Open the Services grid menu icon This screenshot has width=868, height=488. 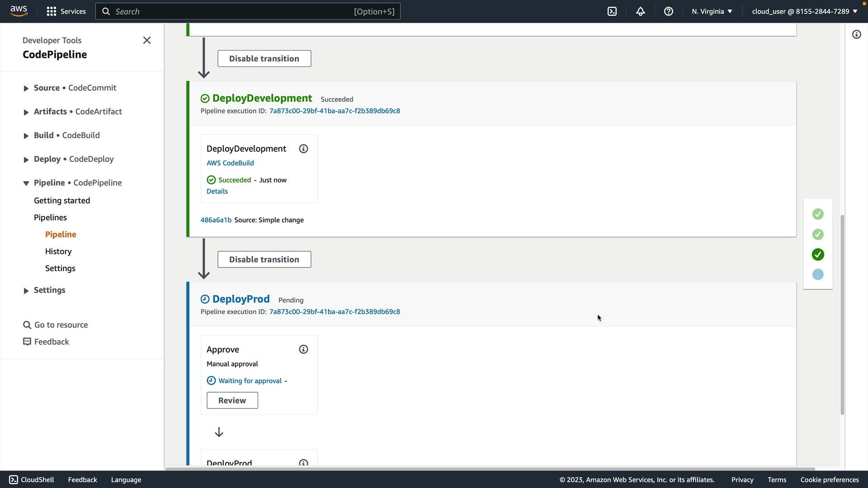tap(52, 11)
